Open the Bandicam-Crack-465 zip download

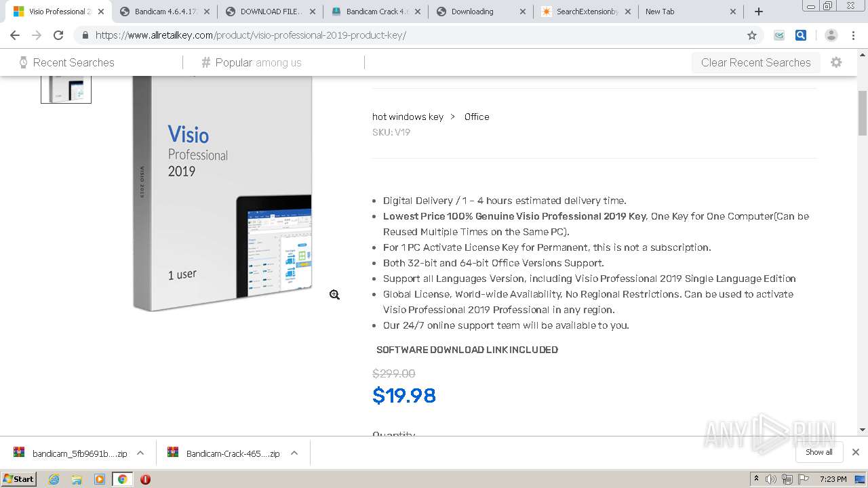(224, 453)
